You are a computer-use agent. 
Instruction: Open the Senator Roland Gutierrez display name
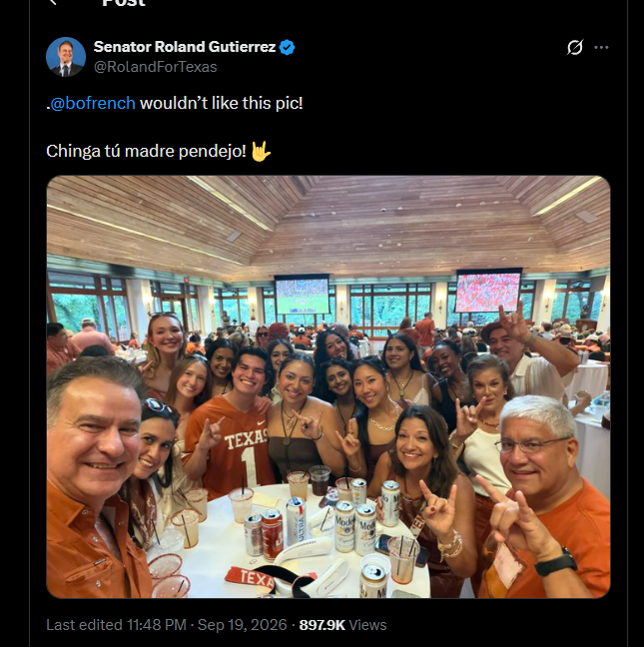pyautogui.click(x=185, y=47)
